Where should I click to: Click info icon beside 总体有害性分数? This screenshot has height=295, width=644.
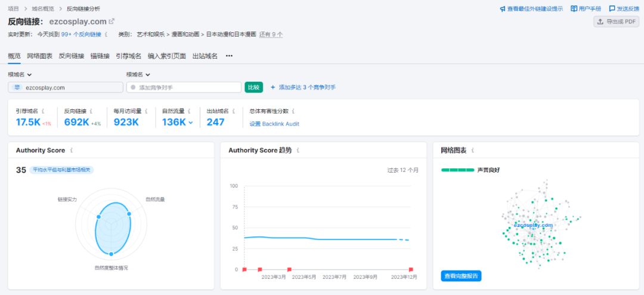293,111
